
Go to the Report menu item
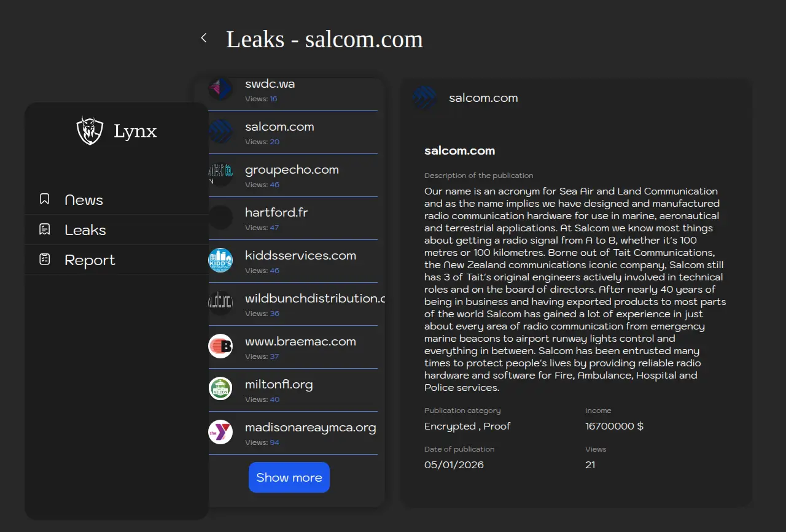90,260
